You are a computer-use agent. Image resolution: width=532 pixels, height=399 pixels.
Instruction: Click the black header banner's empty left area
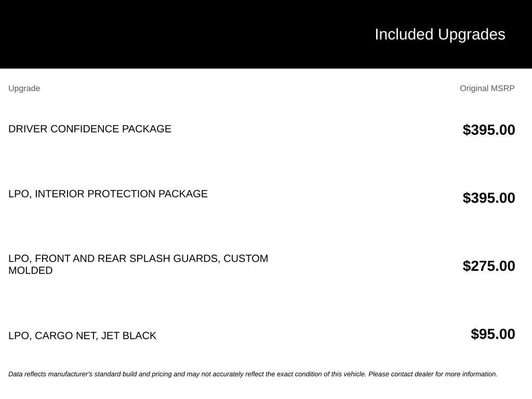coord(170,34)
